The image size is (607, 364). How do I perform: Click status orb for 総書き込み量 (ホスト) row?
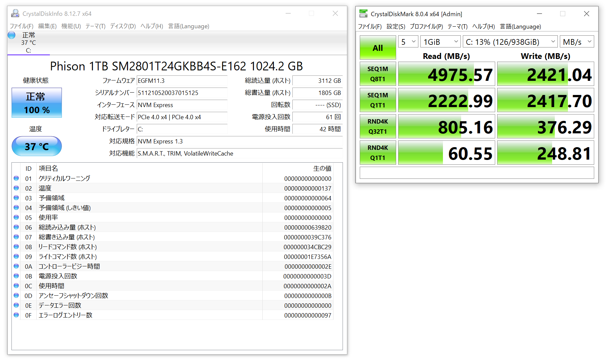pos(16,237)
